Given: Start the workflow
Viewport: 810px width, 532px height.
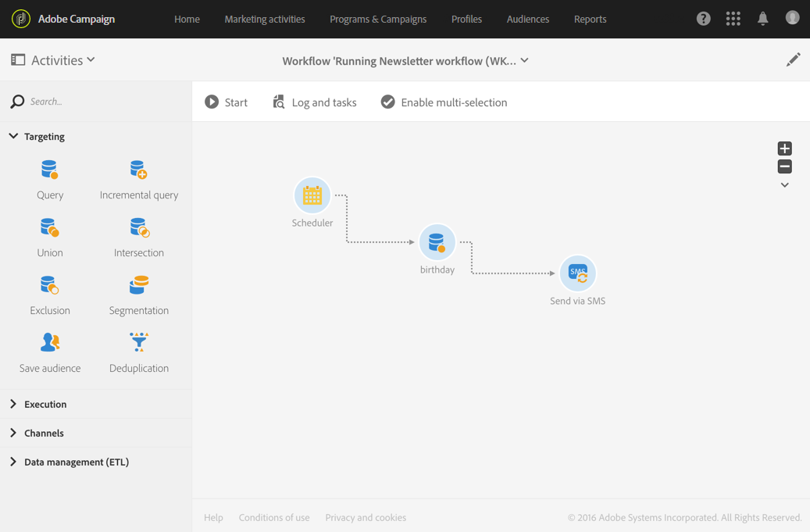Looking at the screenshot, I should click(227, 102).
